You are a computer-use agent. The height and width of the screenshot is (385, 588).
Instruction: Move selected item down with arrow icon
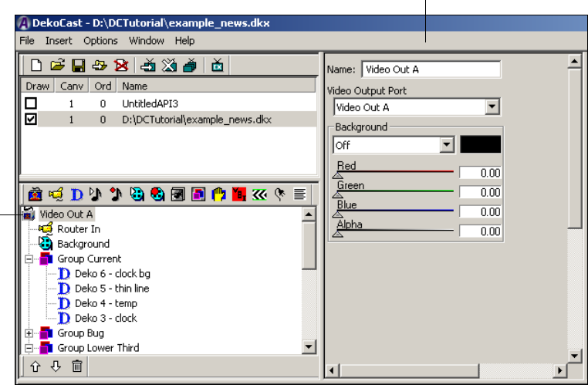(x=56, y=366)
